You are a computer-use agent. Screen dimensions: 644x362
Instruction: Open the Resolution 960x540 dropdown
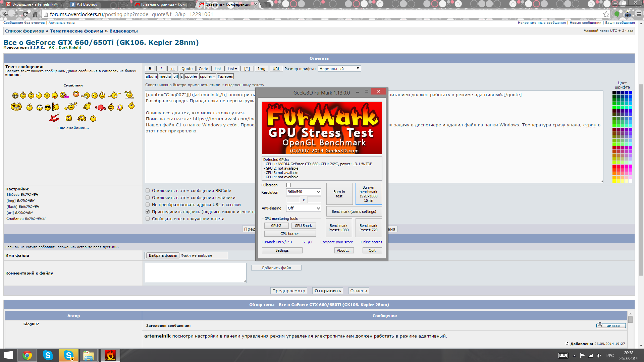(304, 192)
